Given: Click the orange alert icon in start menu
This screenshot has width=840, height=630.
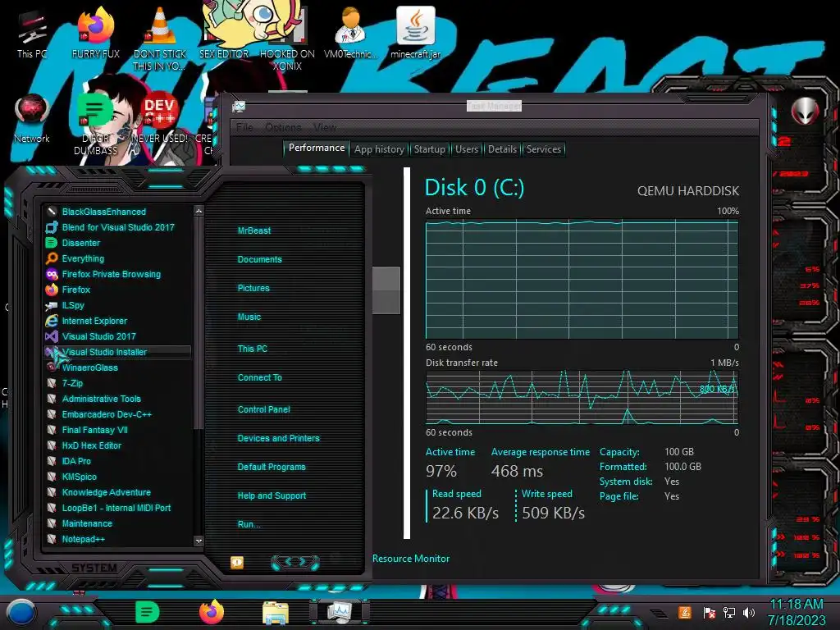Looking at the screenshot, I should click(237, 562).
